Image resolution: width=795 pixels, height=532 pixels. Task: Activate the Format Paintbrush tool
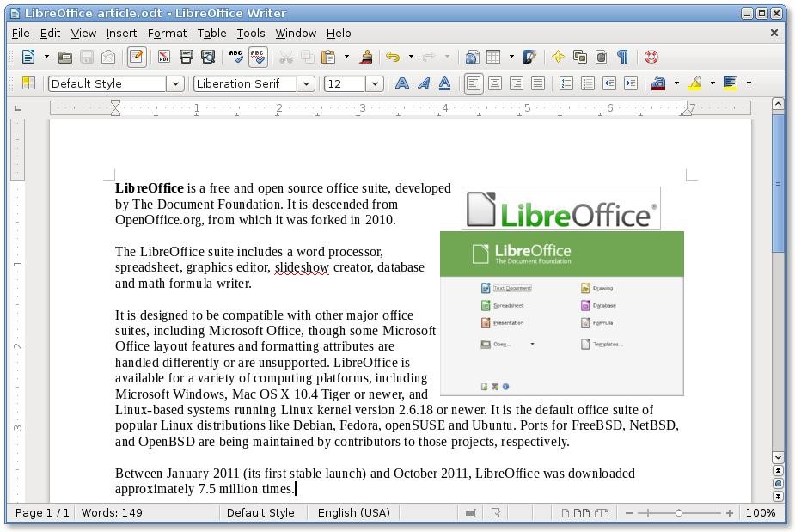tap(366, 56)
